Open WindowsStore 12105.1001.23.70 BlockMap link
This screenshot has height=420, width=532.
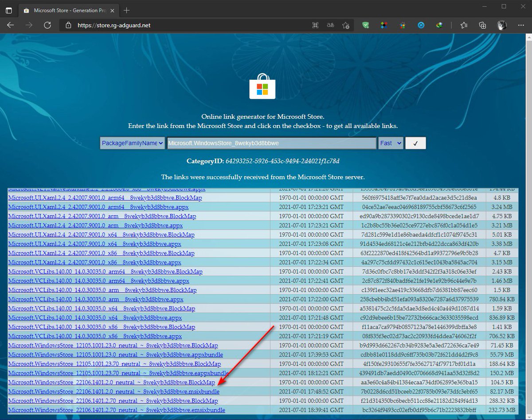114,364
